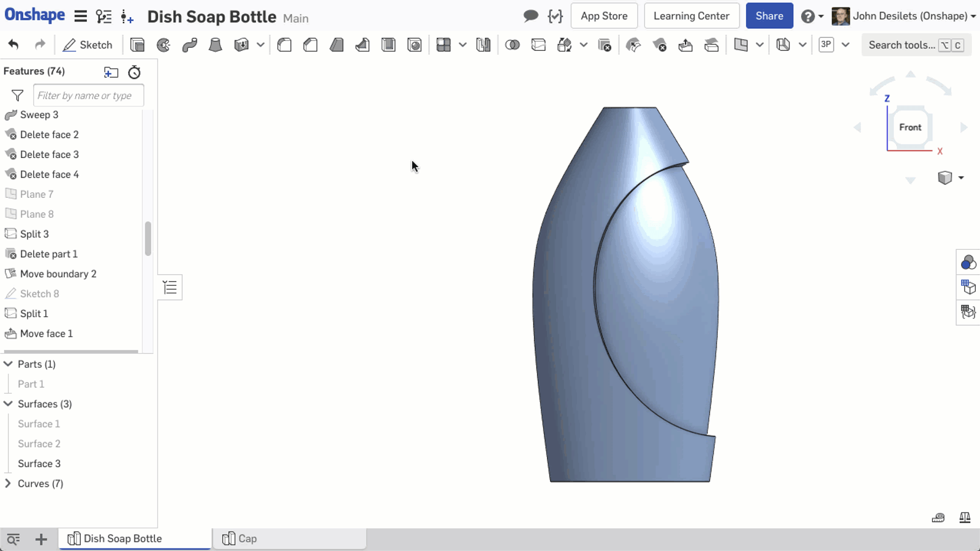Viewport: 980px width, 551px height.
Task: Open the Learning Center
Action: (x=691, y=16)
